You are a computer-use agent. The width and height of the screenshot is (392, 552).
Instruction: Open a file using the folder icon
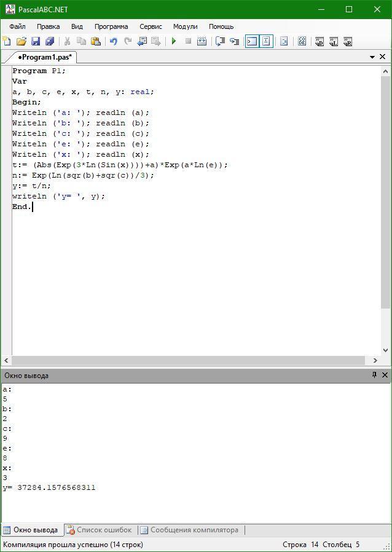pyautogui.click(x=22, y=41)
